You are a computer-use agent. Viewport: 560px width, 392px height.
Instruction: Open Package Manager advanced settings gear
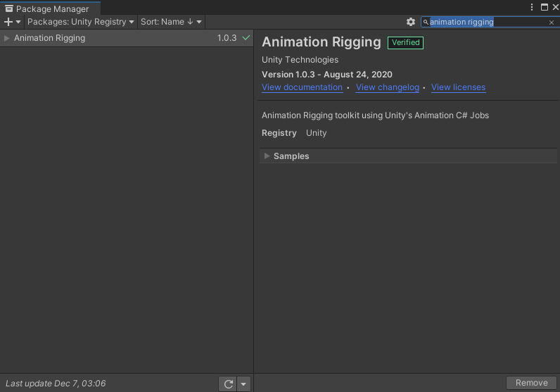411,22
